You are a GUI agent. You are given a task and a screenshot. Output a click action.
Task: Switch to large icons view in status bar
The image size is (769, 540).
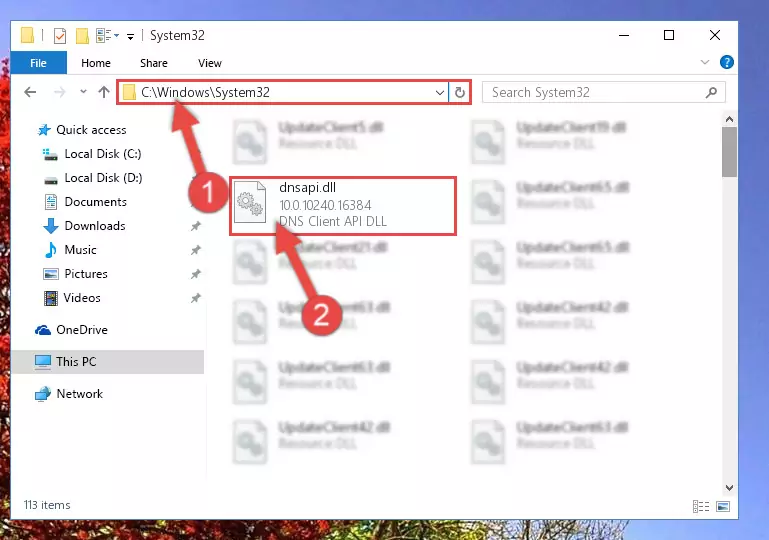(x=723, y=506)
